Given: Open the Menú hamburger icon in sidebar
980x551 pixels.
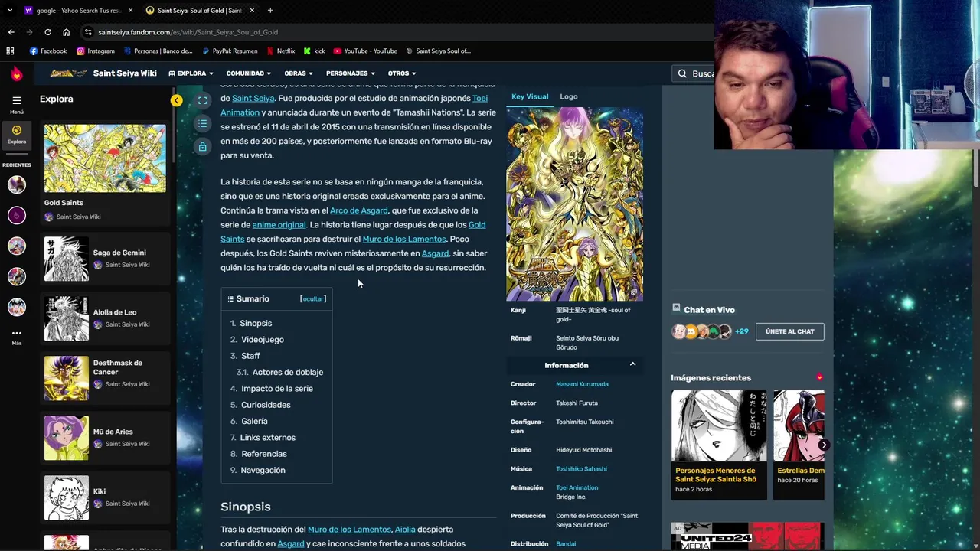Looking at the screenshot, I should (x=17, y=100).
